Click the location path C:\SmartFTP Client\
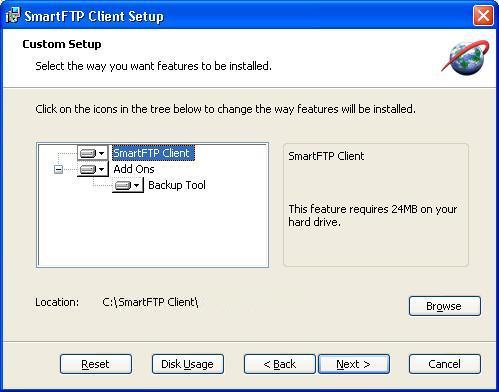Screen dimensions: 499x392 click(150, 302)
